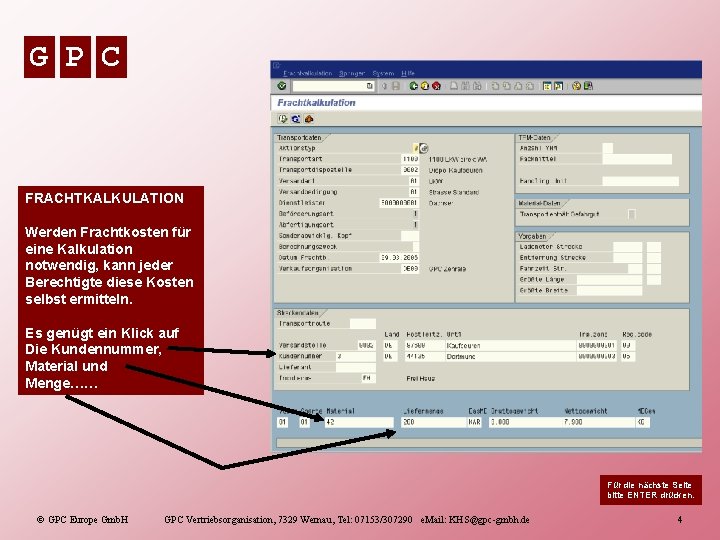Open the System menu

[x=383, y=73]
